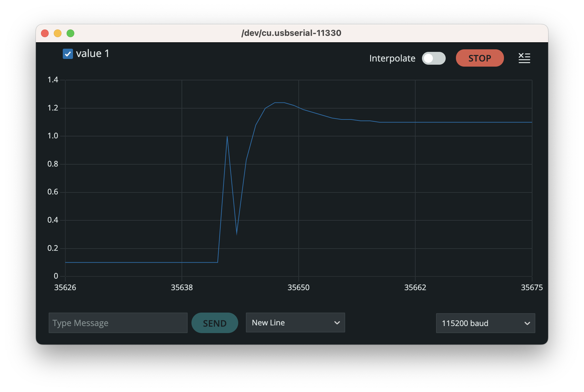Maximize the window with green button

tap(70, 33)
